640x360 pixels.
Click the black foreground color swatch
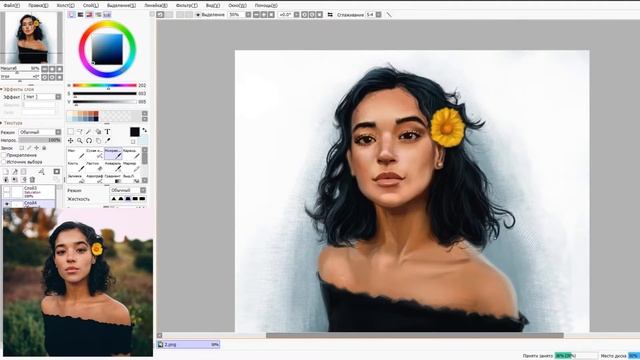(x=135, y=132)
